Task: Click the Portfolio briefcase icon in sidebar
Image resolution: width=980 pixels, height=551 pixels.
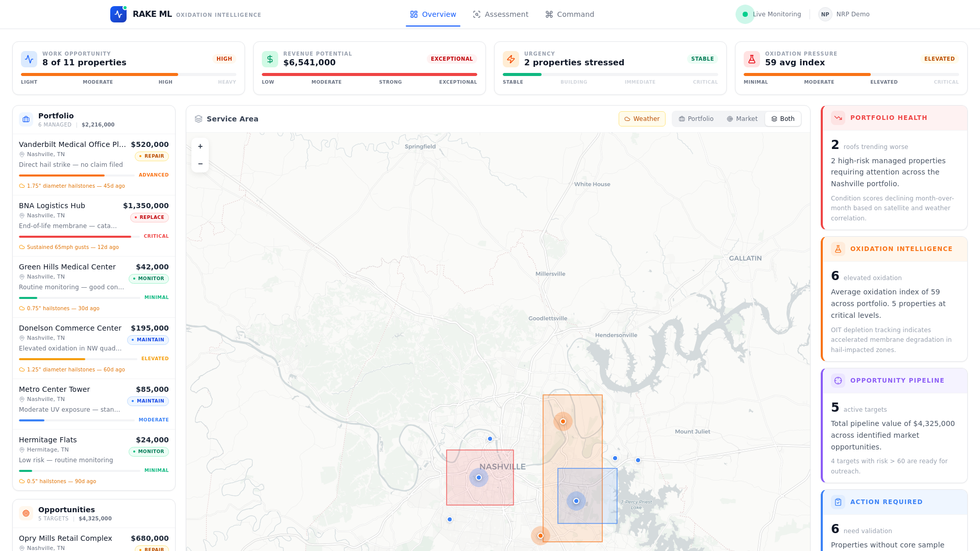Action: coord(26,119)
